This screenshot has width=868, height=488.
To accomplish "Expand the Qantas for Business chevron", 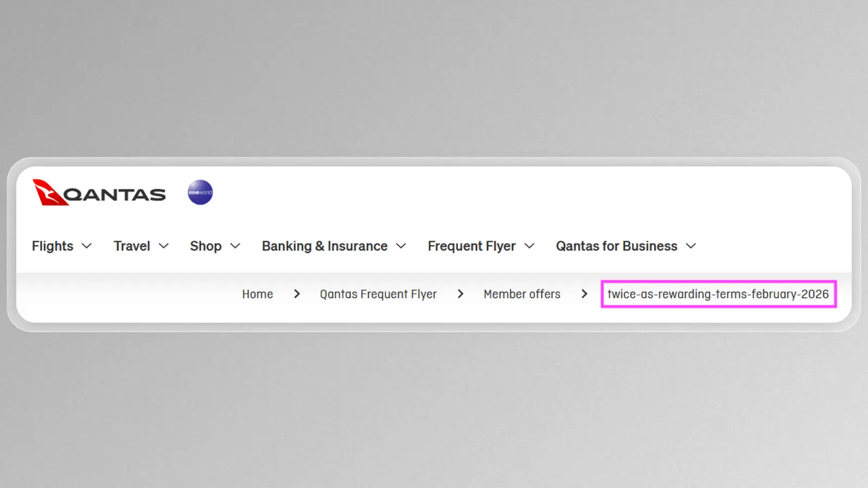I will 691,246.
